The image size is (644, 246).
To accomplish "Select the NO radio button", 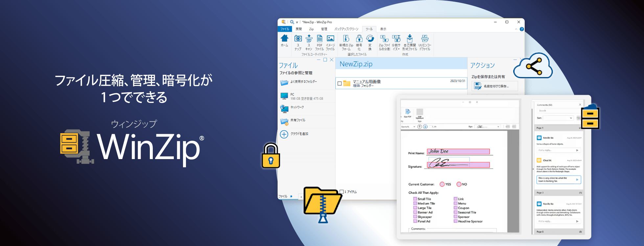I will point(459,184).
